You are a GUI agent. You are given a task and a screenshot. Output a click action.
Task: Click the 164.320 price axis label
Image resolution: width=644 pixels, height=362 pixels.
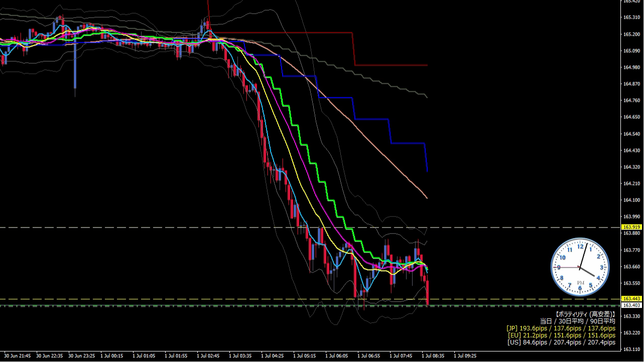tap(631, 167)
